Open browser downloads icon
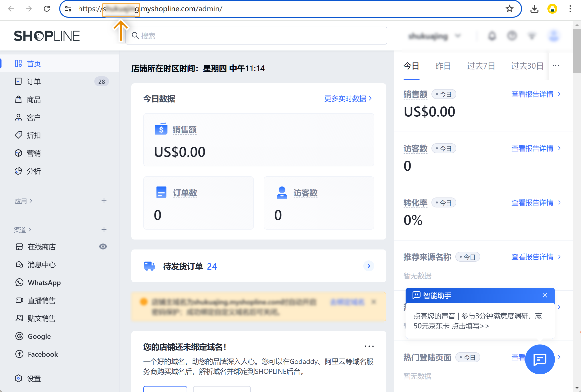This screenshot has width=581, height=392. (534, 9)
